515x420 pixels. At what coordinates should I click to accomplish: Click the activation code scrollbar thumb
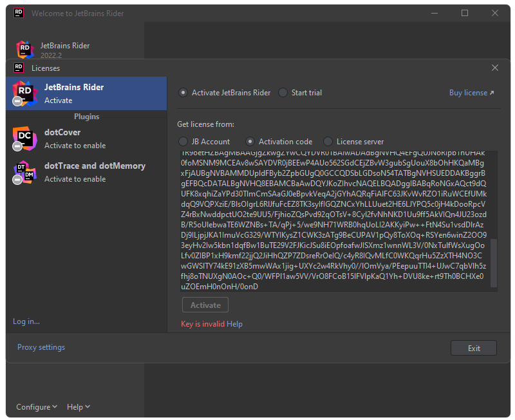[494, 263]
